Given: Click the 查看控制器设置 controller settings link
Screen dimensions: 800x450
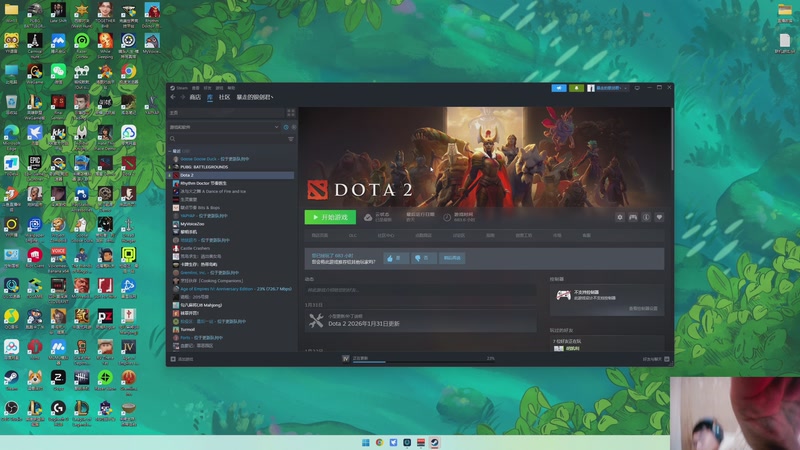Looking at the screenshot, I should point(643,309).
